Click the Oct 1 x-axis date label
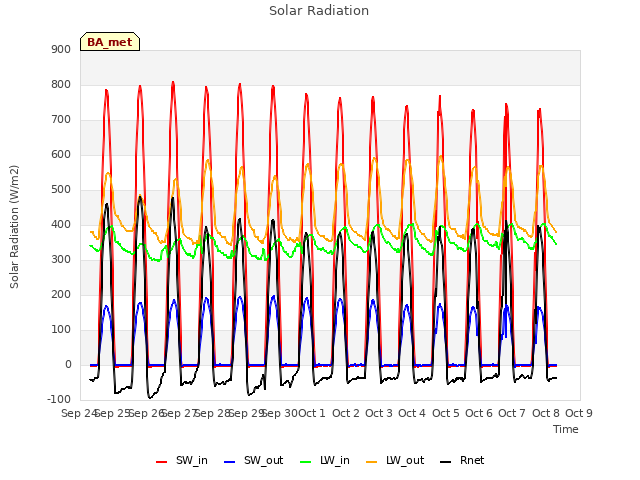The width and height of the screenshot is (640, 480). pos(312,413)
